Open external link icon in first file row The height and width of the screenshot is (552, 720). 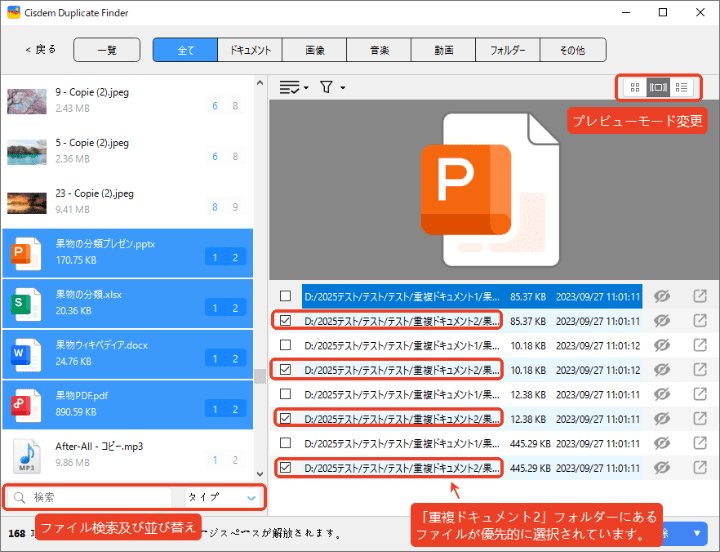click(x=700, y=296)
